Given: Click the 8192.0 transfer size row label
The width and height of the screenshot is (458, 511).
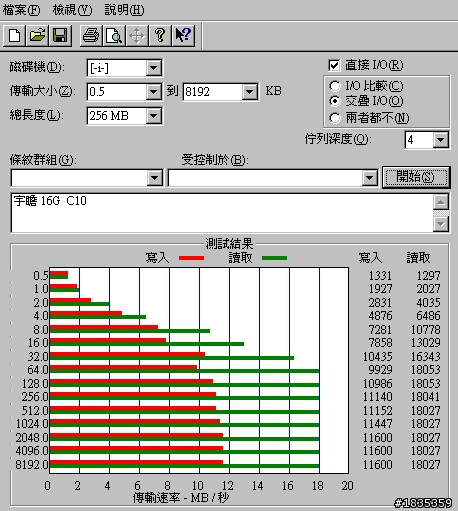Looking at the screenshot, I should click(32, 464).
